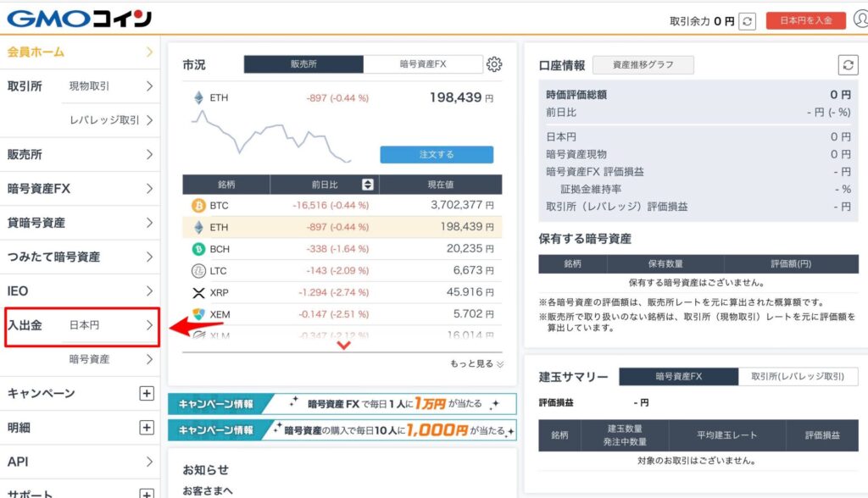Image resolution: width=868 pixels, height=498 pixels.
Task: Open レバレッジ取引 submenu
Action: pos(111,120)
